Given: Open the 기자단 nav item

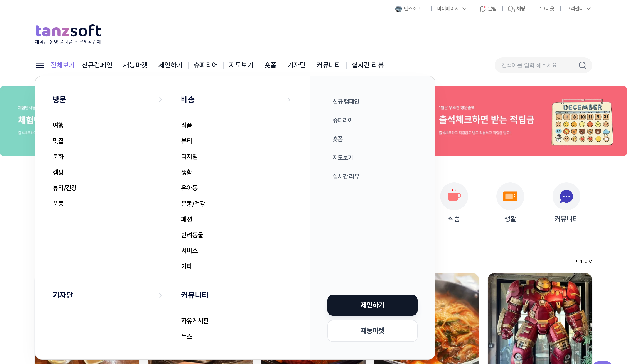Looking at the screenshot, I should pyautogui.click(x=296, y=65).
